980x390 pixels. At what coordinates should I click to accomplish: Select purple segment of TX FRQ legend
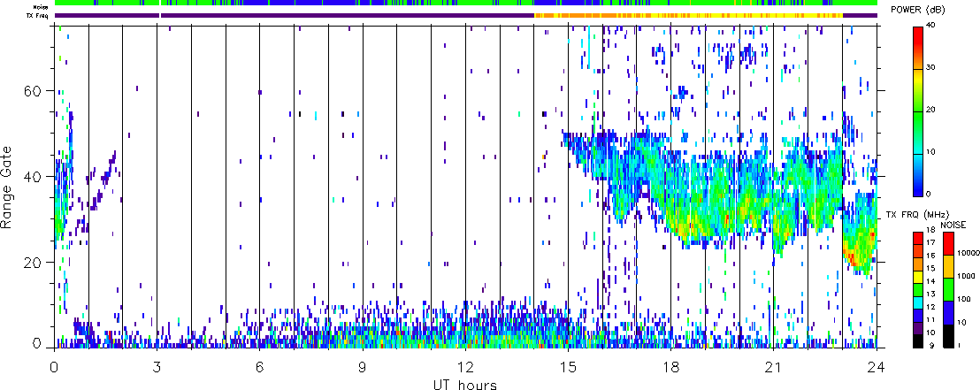point(920,328)
